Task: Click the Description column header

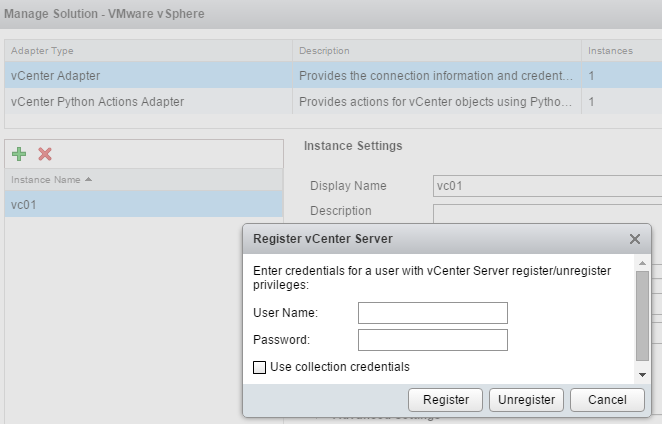Action: 435,50
